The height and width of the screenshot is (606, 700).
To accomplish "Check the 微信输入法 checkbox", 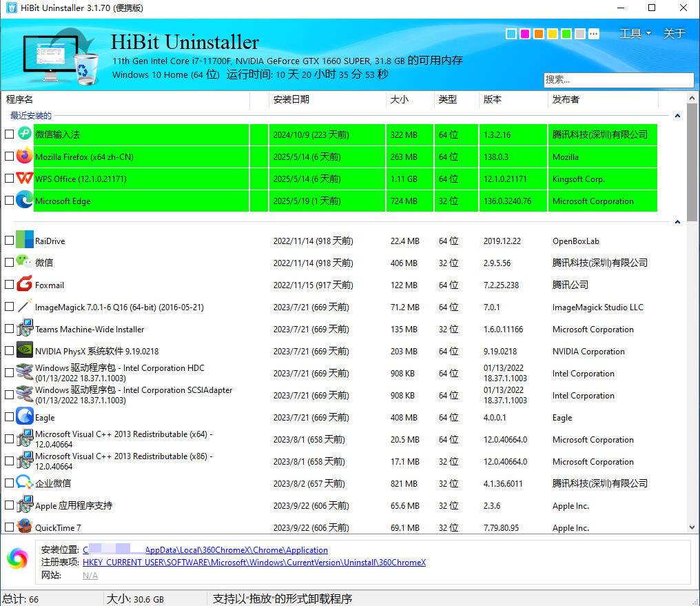I will pyautogui.click(x=9, y=134).
